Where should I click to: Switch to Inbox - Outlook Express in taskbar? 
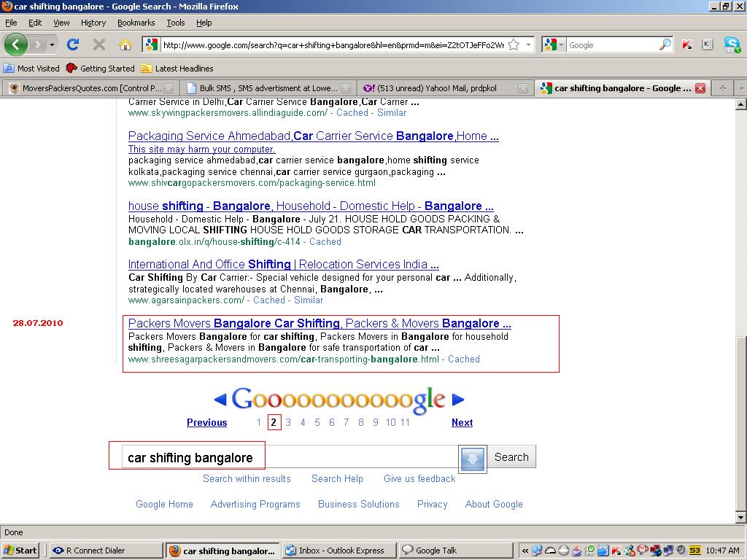(340, 551)
